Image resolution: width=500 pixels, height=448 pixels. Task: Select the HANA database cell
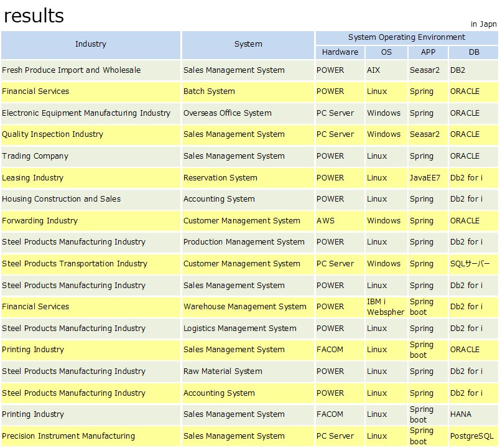(x=473, y=414)
